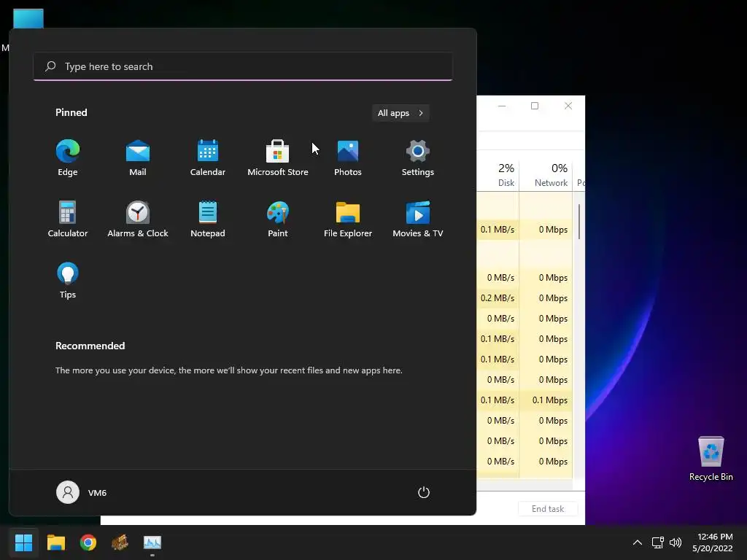747x560 pixels.
Task: Open the Tips app
Action: pos(68,281)
